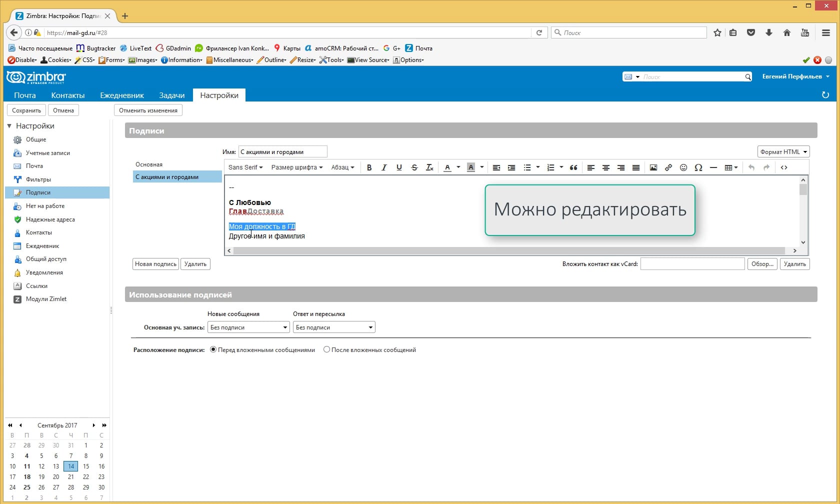Insert an image into the signature

(653, 167)
